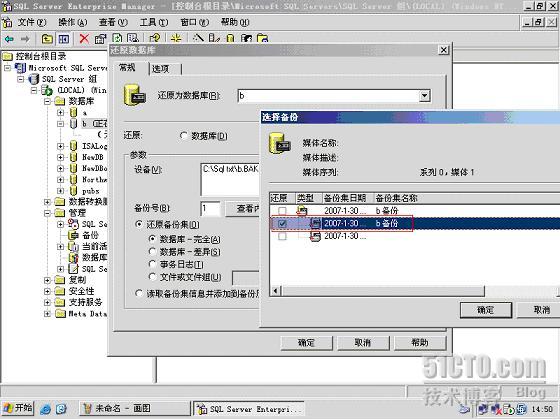Select 读取备份集信息并添加到备份 radio button
560x420 pixels.
[x=139, y=294]
